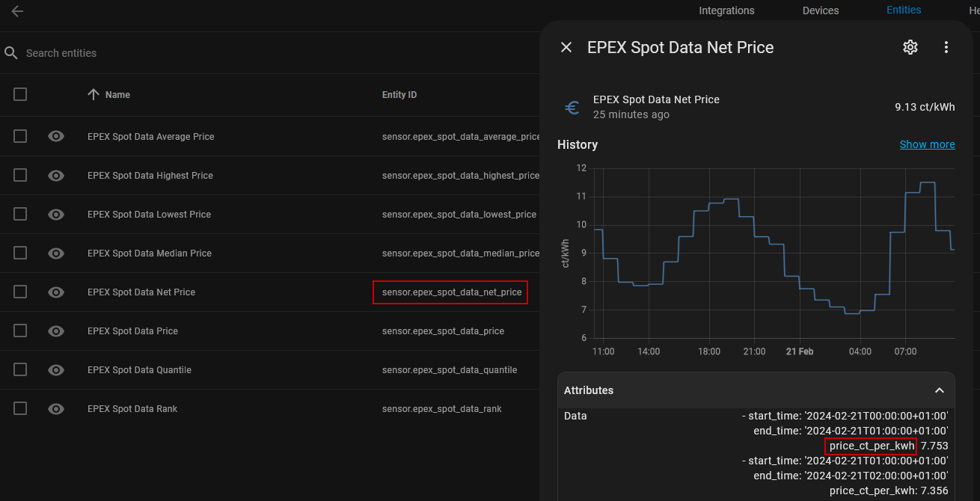
Task: Click the price_ct_per_kwh: 7.356 line
Action: pos(889,491)
